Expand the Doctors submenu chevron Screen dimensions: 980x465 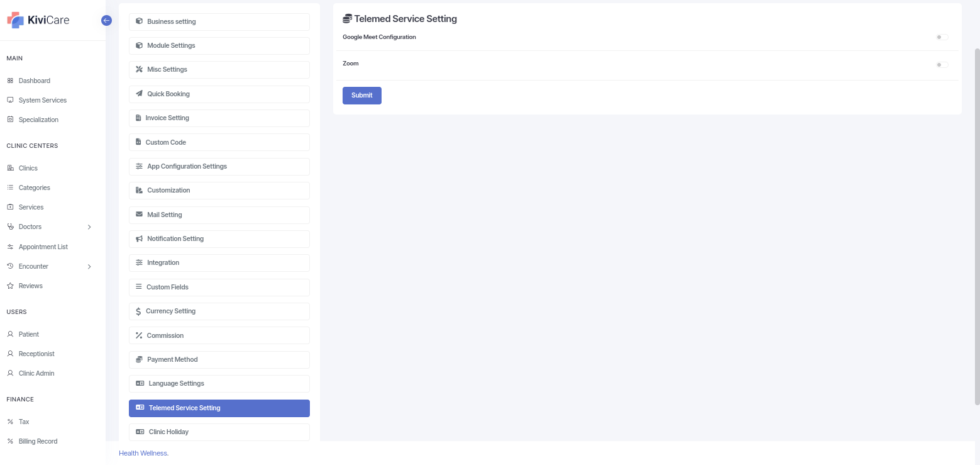(89, 227)
